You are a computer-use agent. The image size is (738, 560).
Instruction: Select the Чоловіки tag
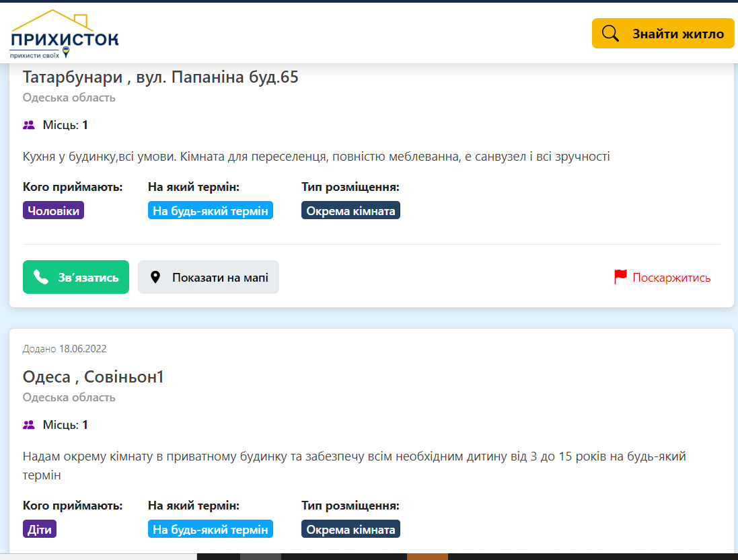(x=53, y=210)
